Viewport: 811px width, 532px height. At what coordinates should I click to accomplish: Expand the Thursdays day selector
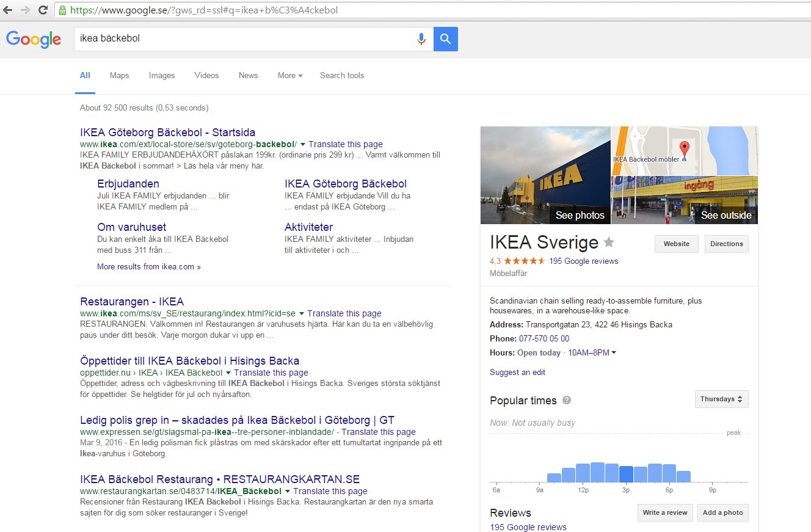pyautogui.click(x=721, y=399)
